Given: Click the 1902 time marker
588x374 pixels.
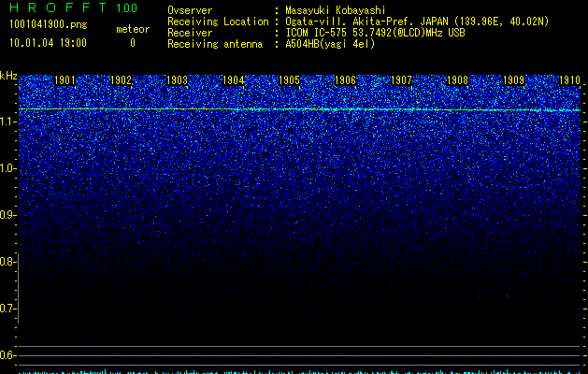Looking at the screenshot, I should (122, 80).
